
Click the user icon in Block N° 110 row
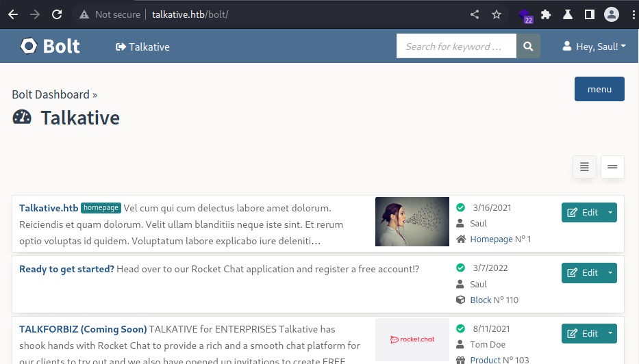(460, 284)
